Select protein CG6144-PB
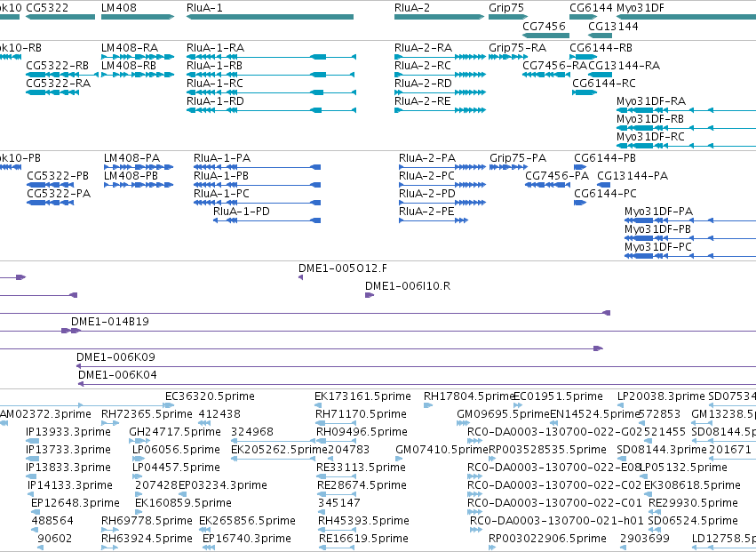 point(580,167)
